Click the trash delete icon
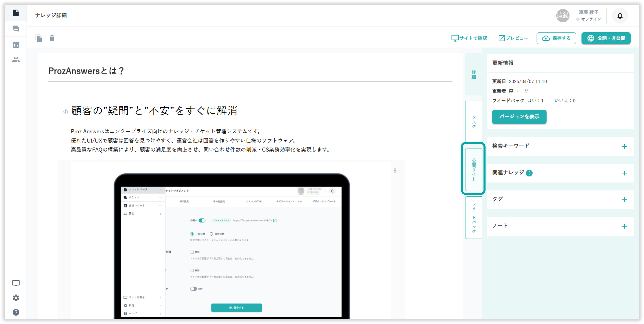Screen dimensions: 644x324 tap(52, 38)
